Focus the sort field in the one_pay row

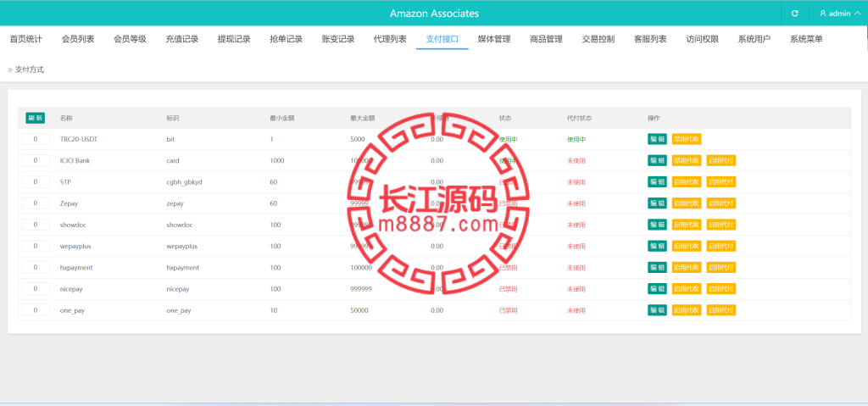[x=36, y=310]
